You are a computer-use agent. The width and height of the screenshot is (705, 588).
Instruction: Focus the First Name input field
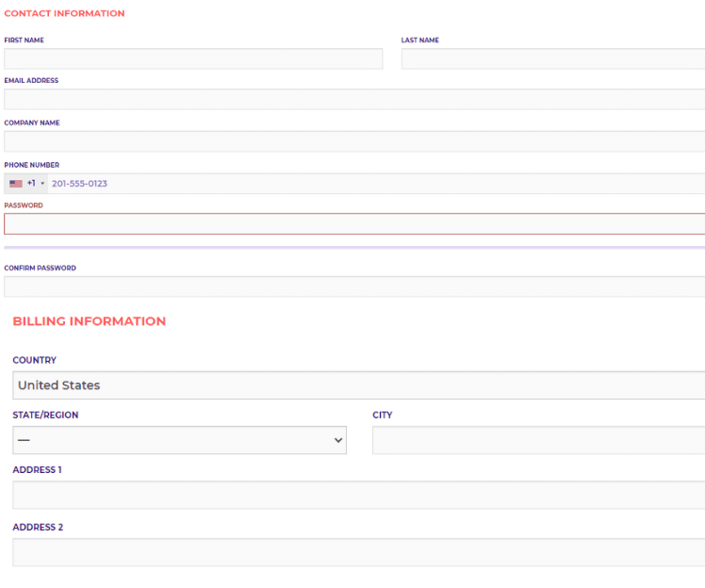coord(193,59)
